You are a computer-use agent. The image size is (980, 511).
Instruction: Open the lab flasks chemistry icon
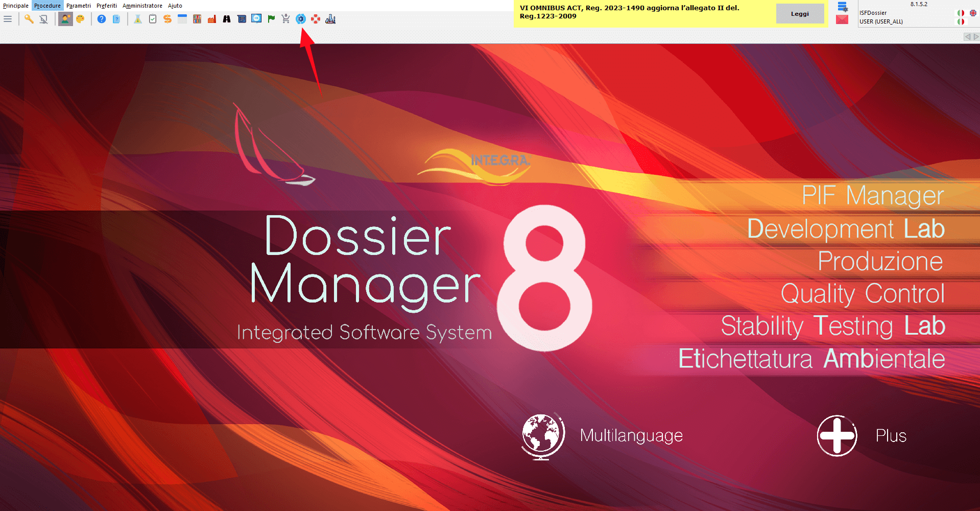pos(330,19)
